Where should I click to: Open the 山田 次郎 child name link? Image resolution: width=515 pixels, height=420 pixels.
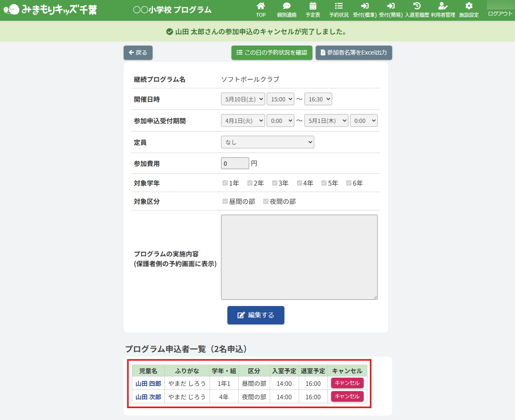tap(148, 397)
